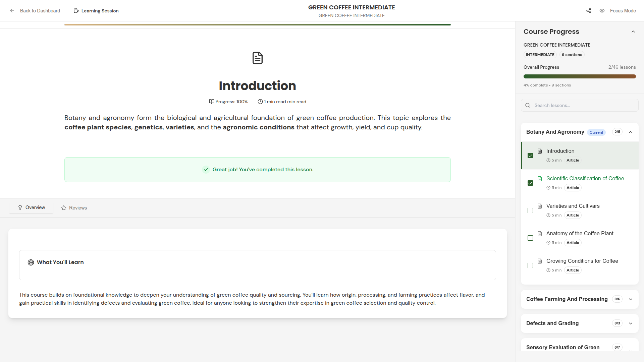Click the Search lessons input field
644x362 pixels.
click(580, 105)
